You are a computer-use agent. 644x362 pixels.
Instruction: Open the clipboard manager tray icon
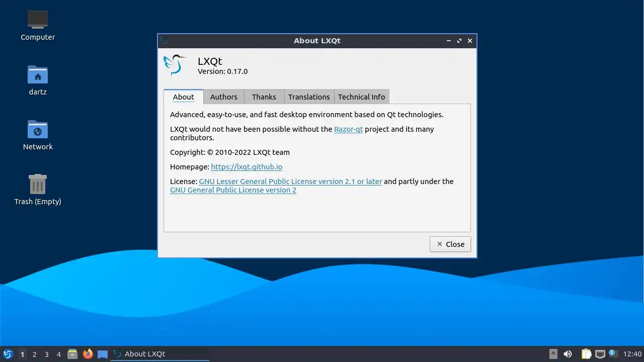(586, 354)
